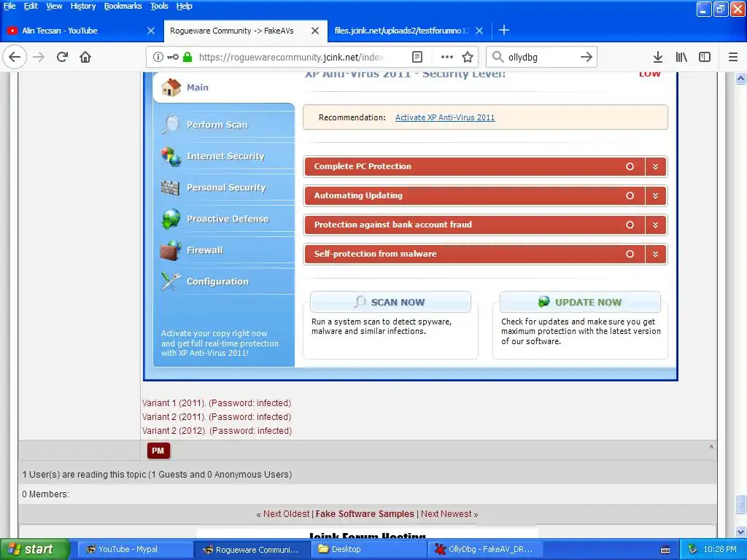747x560 pixels.
Task: Click the UPDATE NOW button
Action: [x=580, y=302]
